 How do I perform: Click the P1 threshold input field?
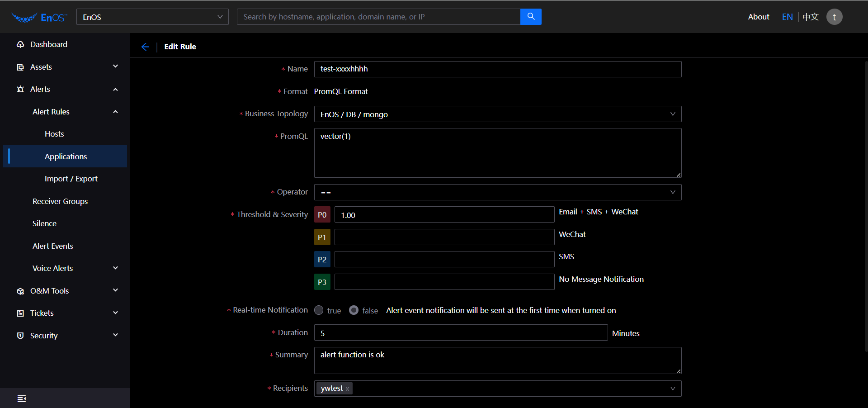pos(444,237)
